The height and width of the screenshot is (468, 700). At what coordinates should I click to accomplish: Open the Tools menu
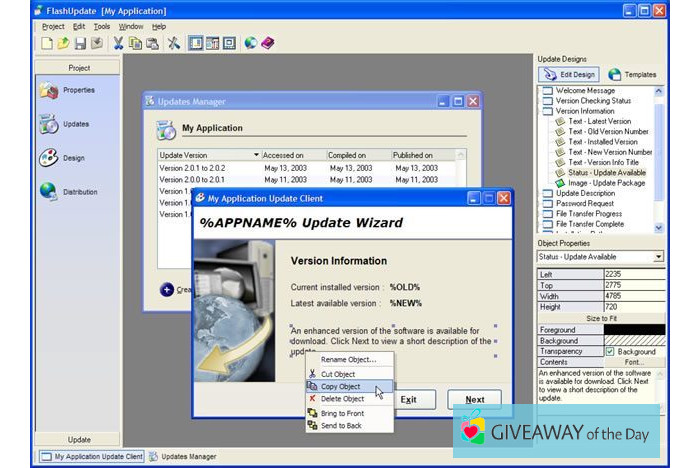pyautogui.click(x=102, y=26)
